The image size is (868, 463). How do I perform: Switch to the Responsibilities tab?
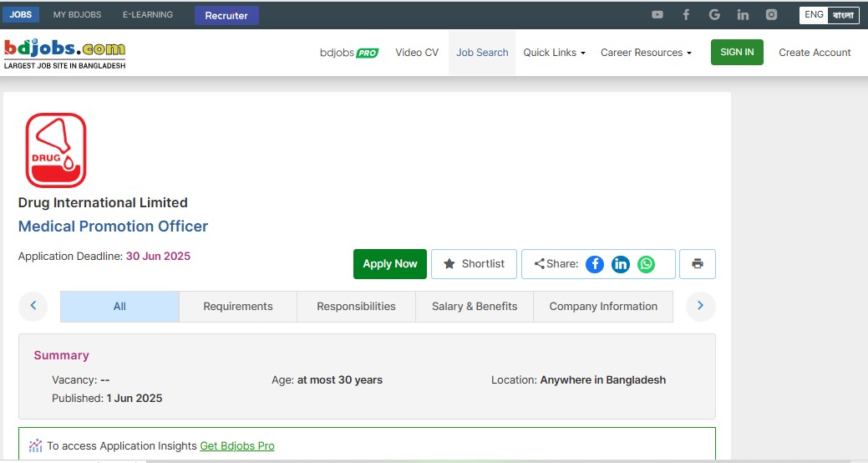[x=356, y=306]
